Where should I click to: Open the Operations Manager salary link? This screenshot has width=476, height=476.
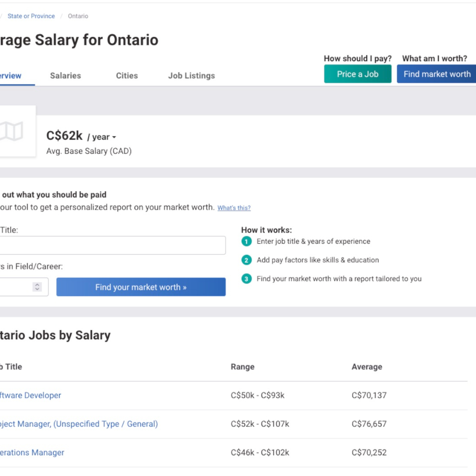click(x=32, y=452)
